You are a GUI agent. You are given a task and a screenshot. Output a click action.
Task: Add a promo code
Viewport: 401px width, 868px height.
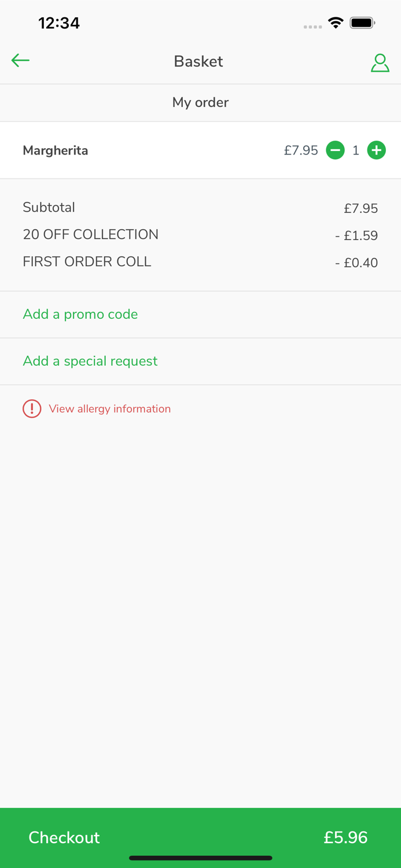[x=80, y=314]
